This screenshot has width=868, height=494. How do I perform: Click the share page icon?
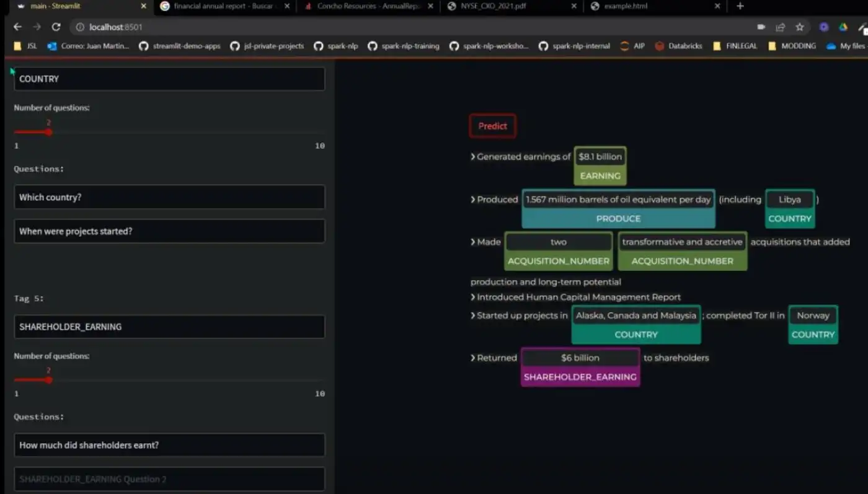[781, 27]
